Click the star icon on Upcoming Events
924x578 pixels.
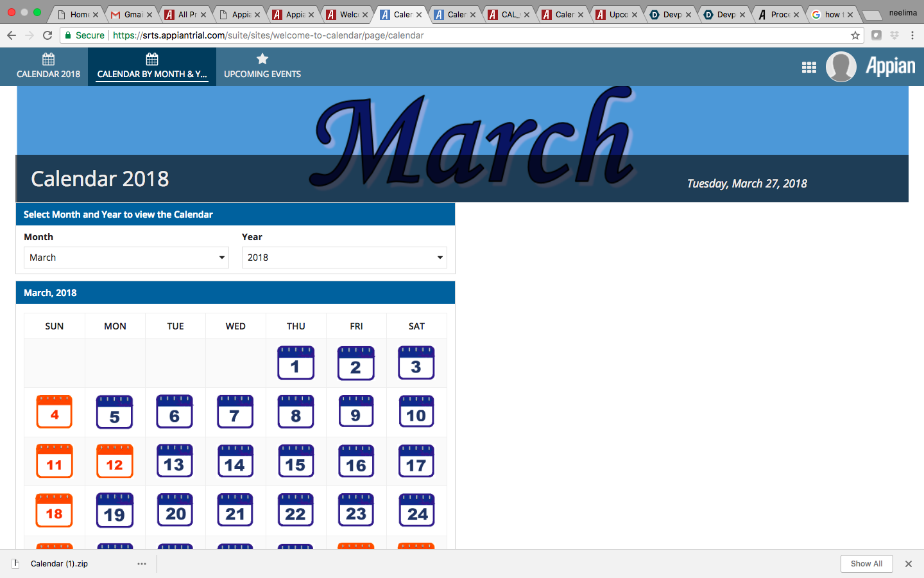point(262,58)
